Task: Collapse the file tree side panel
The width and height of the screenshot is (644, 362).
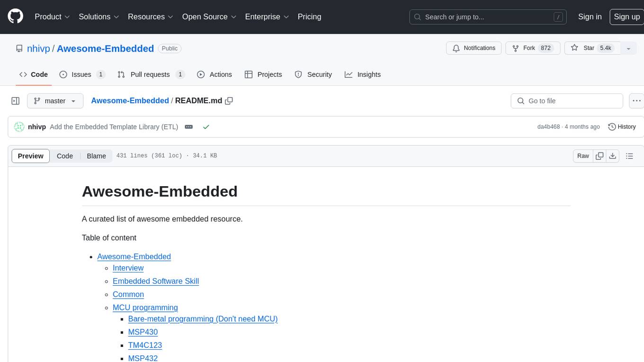Action: pyautogui.click(x=16, y=101)
